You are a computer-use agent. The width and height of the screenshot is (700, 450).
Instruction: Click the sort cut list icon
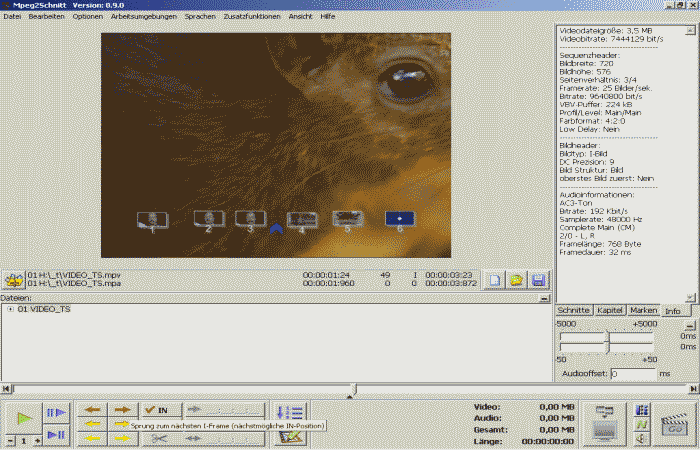290,412
